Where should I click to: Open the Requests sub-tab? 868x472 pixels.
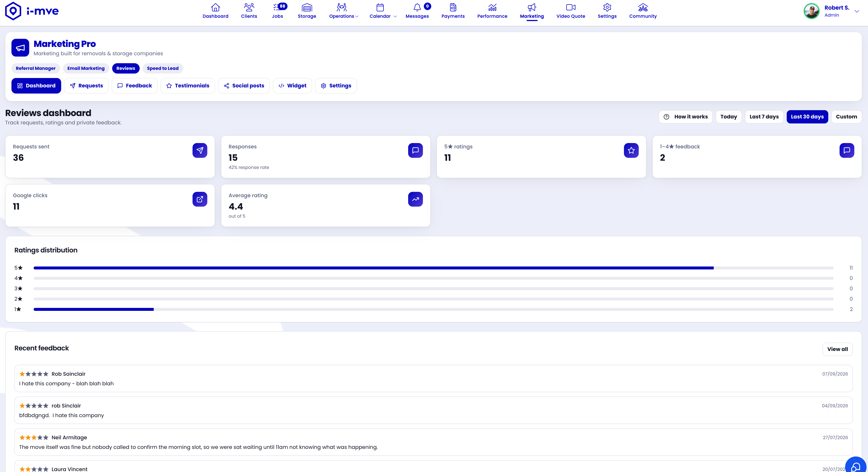tap(86, 86)
